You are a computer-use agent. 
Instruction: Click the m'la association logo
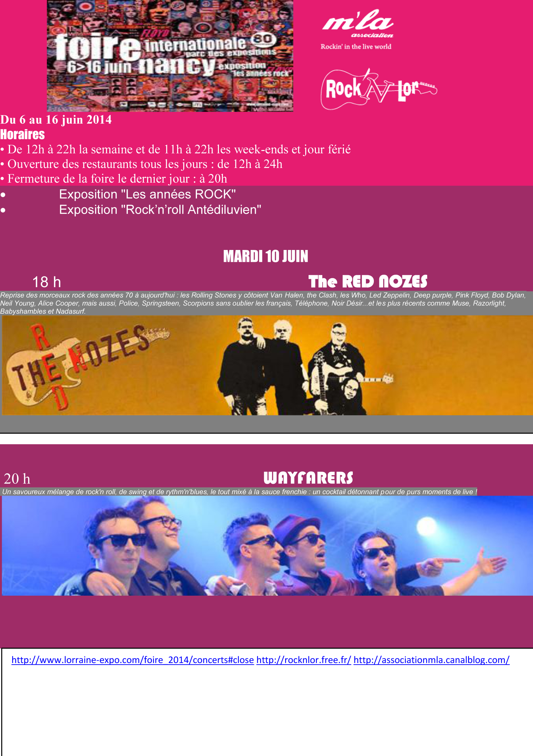click(x=358, y=23)
